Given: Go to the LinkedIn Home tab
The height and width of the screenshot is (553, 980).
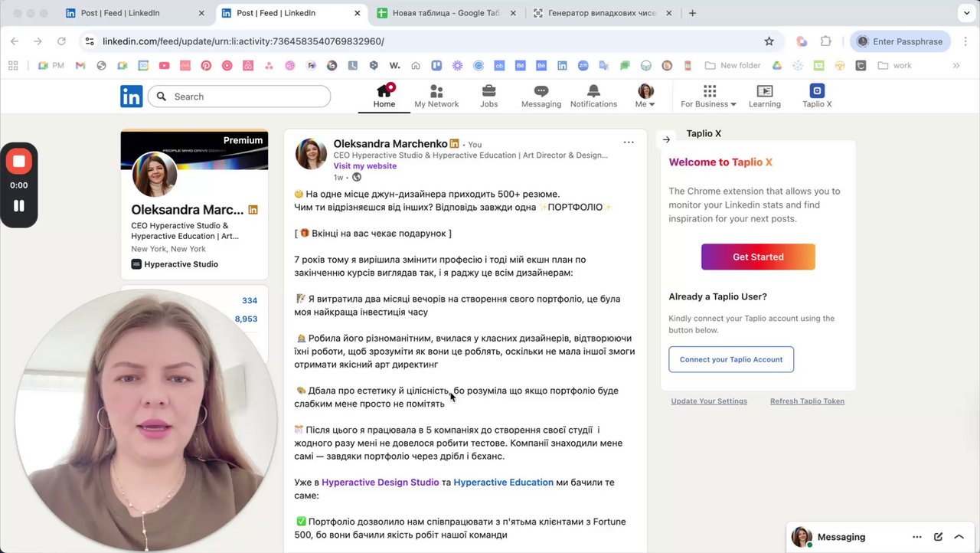Looking at the screenshot, I should tap(384, 97).
